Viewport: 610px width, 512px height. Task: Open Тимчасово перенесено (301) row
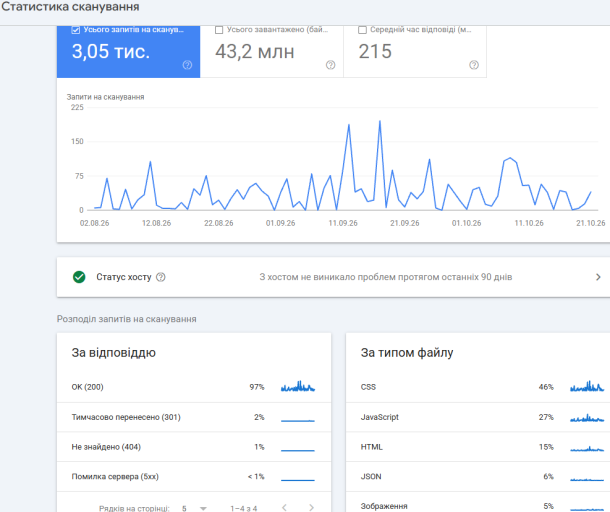[194, 417]
